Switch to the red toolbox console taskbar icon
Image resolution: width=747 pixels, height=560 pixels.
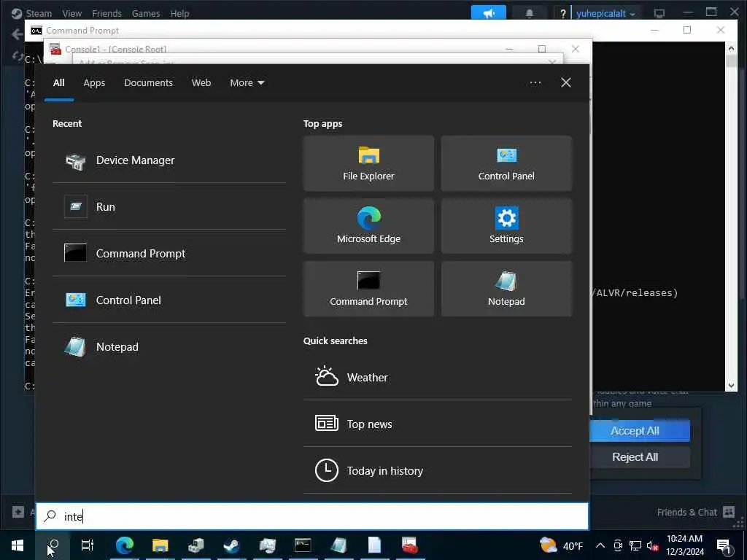click(410, 545)
